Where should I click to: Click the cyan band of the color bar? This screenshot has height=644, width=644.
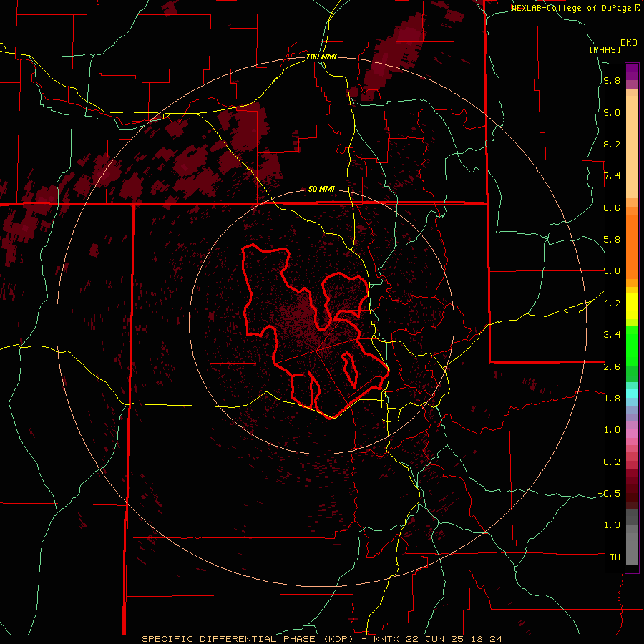point(632,394)
